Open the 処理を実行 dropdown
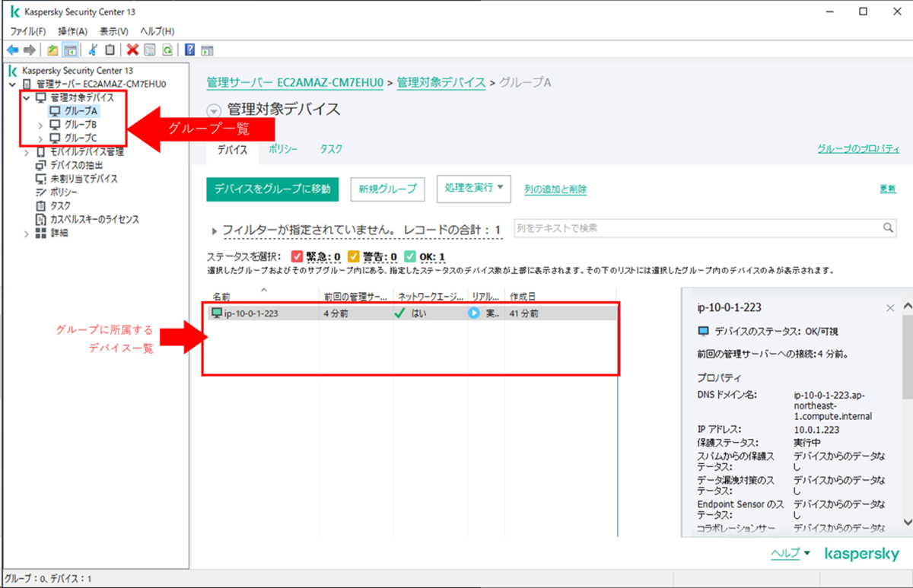The image size is (913, 588). tap(473, 188)
